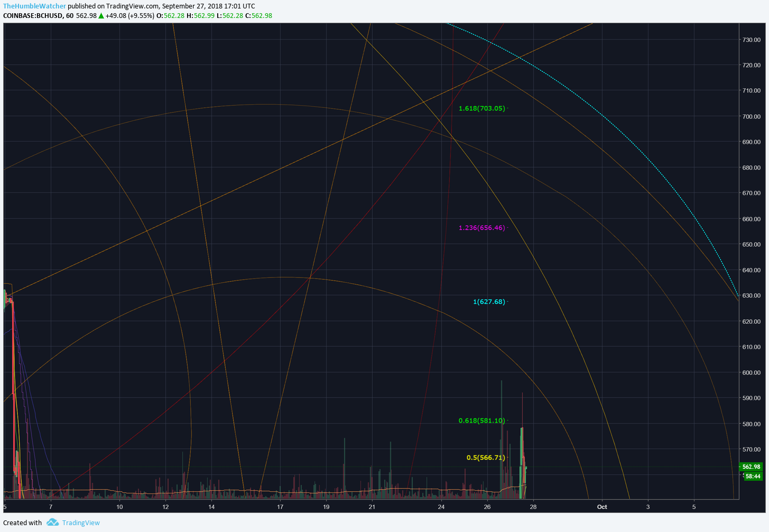Click the 690.00 price axis label
Screen dimensions: 769x532
coord(752,142)
